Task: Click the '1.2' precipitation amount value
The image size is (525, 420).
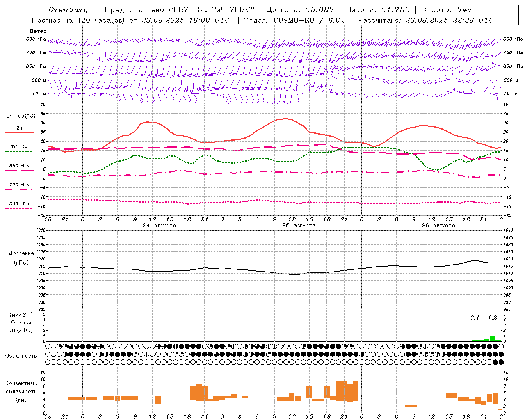Action: 492,318
